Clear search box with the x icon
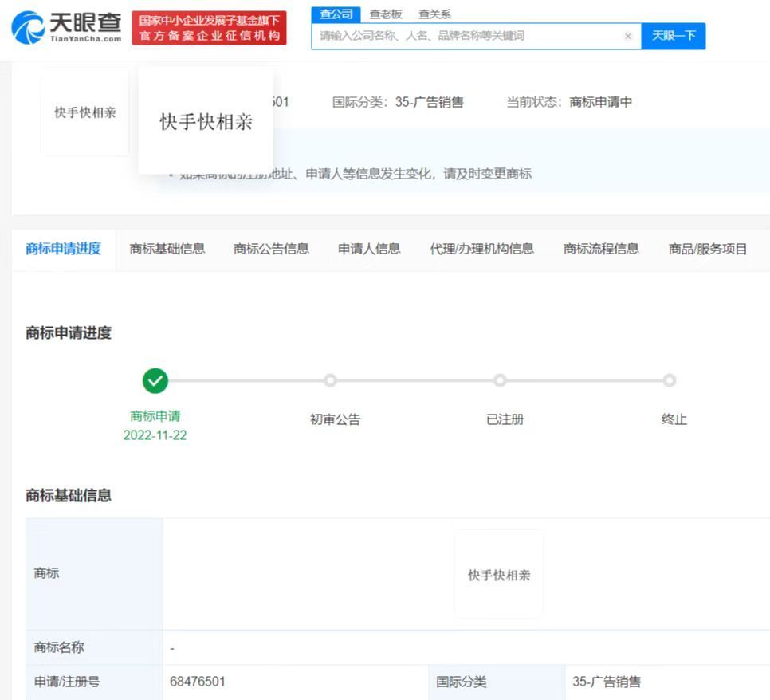The height and width of the screenshot is (700, 770). [x=627, y=36]
